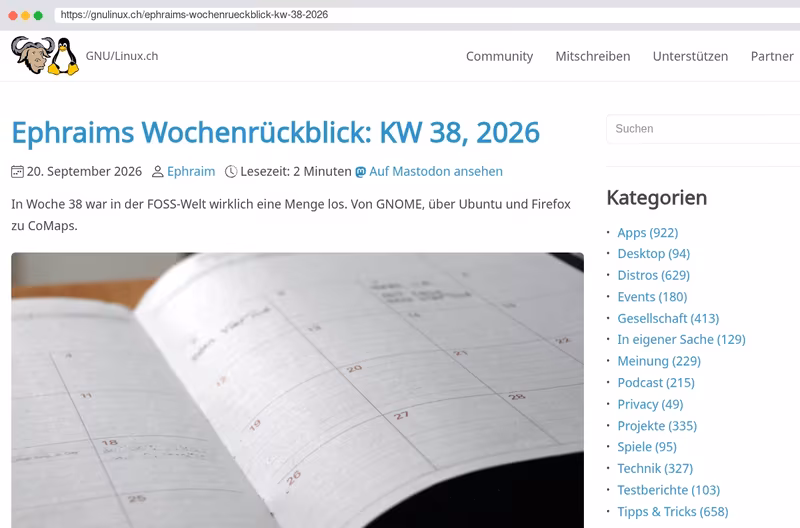The height and width of the screenshot is (528, 800).
Task: Open the Auf Mastodon ansehen link
Action: click(436, 171)
